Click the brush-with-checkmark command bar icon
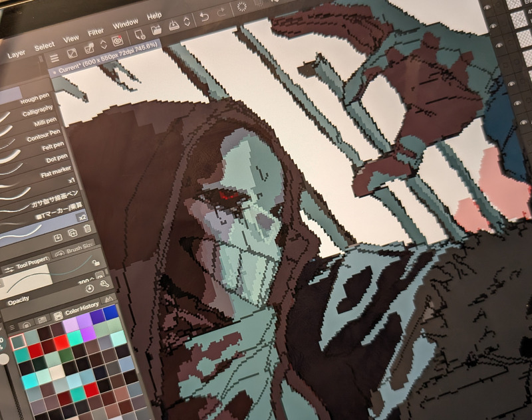The image size is (532, 420). (x=89, y=49)
